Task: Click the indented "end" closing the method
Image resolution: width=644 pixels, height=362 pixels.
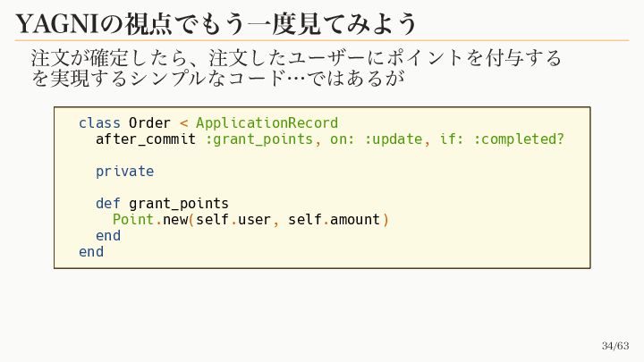Action: 107,236
